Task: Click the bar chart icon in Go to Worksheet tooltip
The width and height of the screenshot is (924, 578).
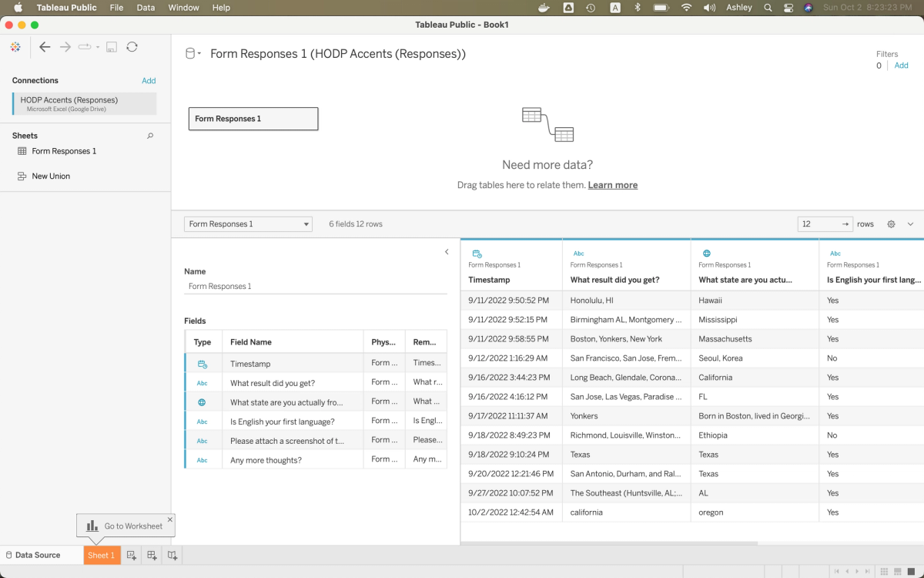Action: tap(92, 526)
